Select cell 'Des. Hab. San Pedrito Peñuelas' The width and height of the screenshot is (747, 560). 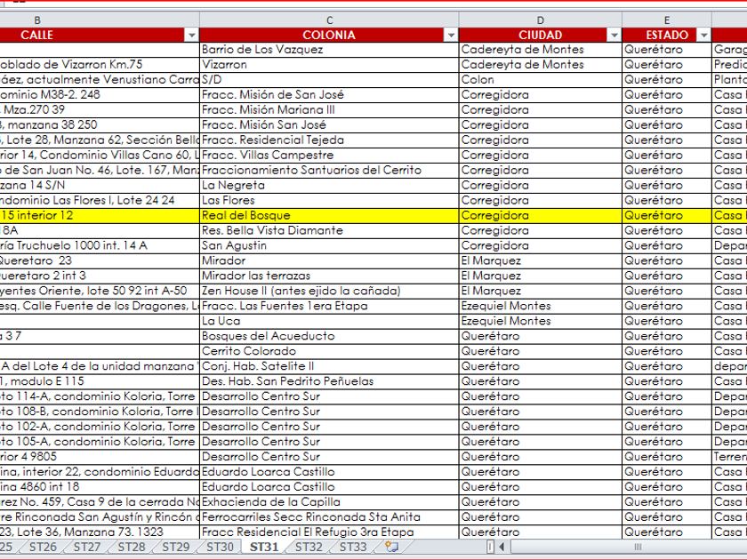(x=329, y=381)
